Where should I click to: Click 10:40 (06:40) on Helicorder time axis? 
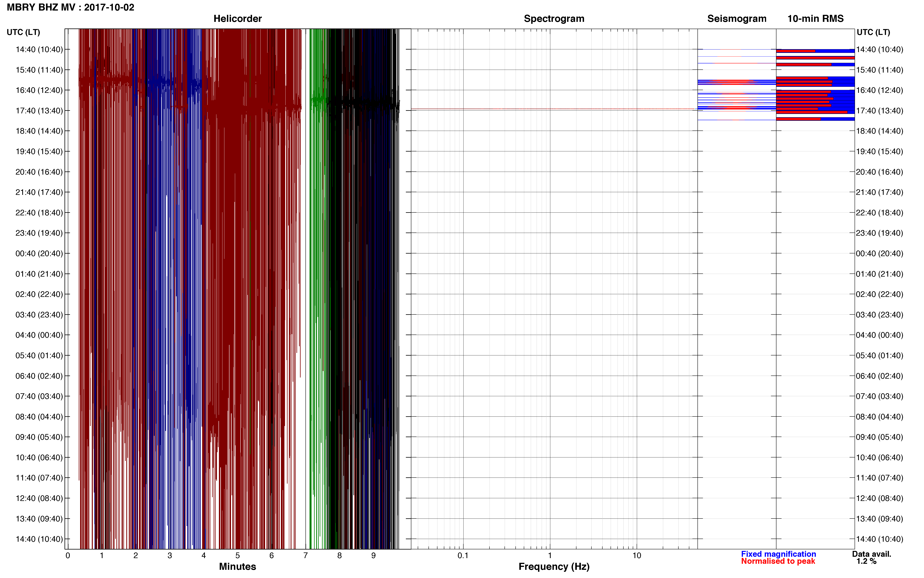pyautogui.click(x=39, y=458)
